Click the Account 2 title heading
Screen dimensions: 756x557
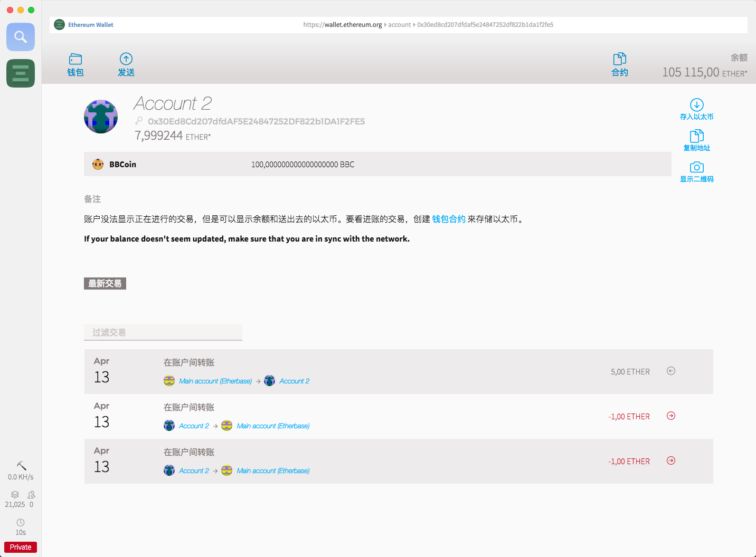[x=173, y=103]
